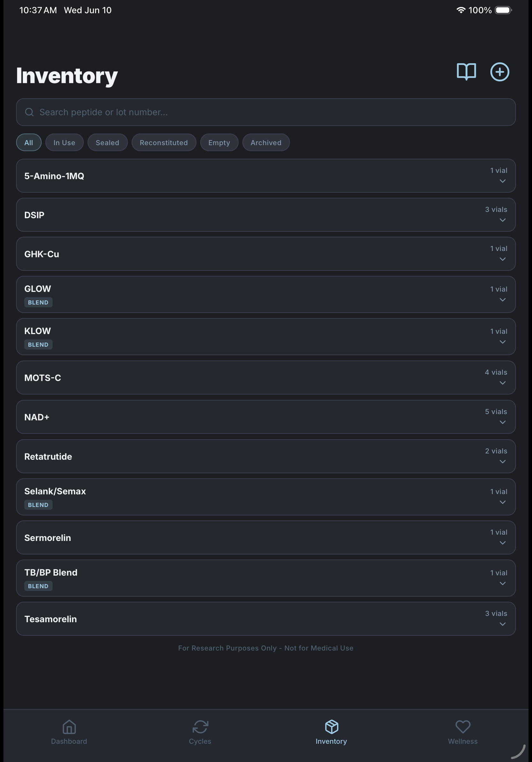Expand the 5-Amino-1MQ chevron
The width and height of the screenshot is (532, 762).
tap(502, 181)
